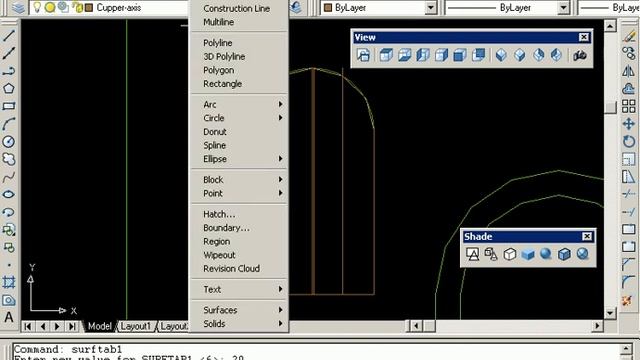Apply Flat Shaded mode in the Shade toolbar
Screen dimensions: 640x360
coord(528,254)
